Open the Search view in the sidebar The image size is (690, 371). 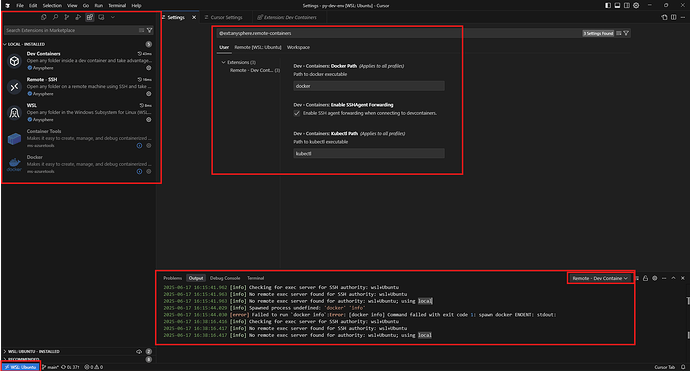coord(55,17)
